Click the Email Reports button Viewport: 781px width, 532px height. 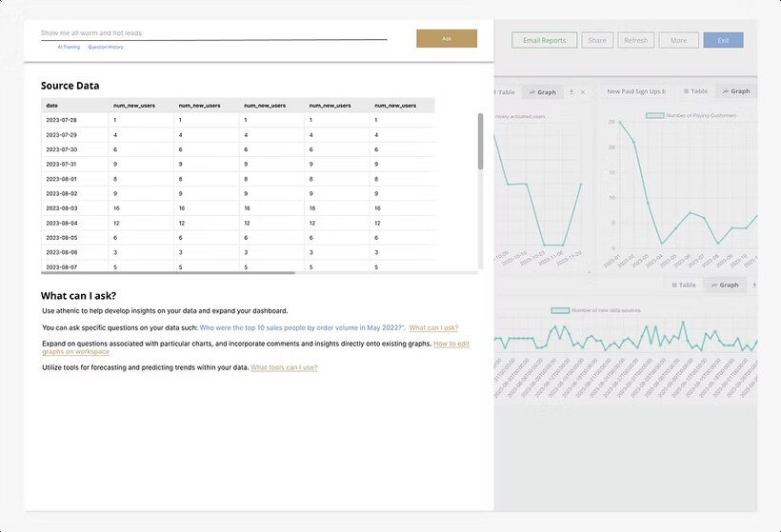pos(545,40)
